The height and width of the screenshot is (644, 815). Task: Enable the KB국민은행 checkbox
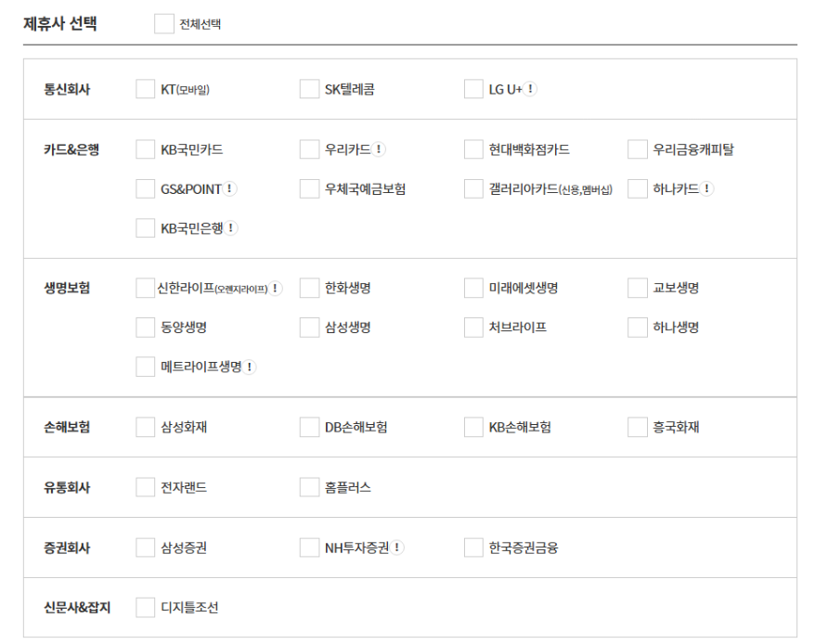[145, 228]
